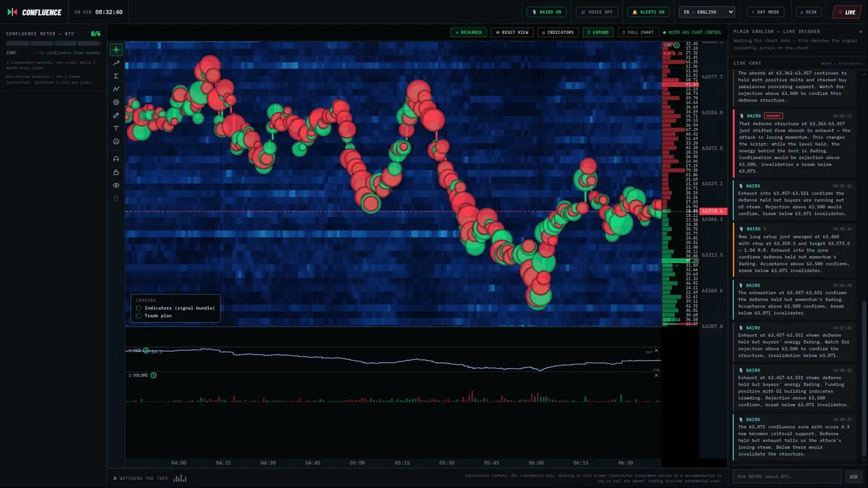Select the text annotation tool
The width and height of the screenshot is (868, 488).
click(116, 129)
